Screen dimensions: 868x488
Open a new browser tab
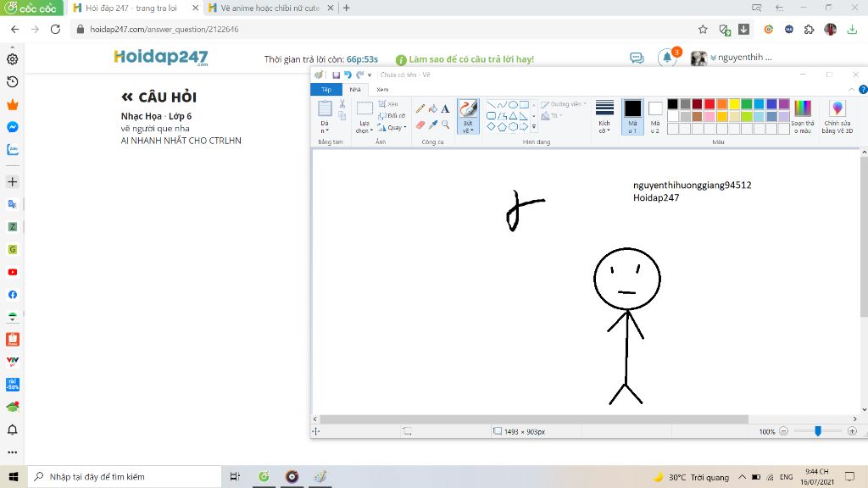click(347, 8)
